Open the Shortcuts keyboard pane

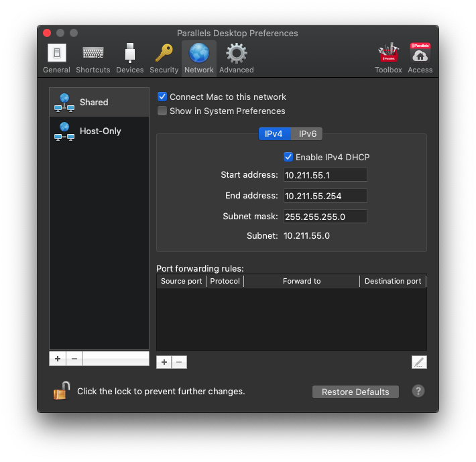pos(93,58)
